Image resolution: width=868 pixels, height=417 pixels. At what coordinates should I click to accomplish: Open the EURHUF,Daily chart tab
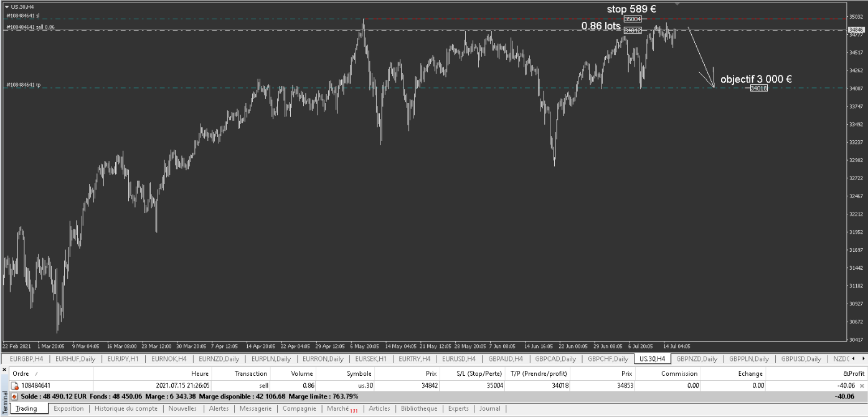pyautogui.click(x=75, y=359)
